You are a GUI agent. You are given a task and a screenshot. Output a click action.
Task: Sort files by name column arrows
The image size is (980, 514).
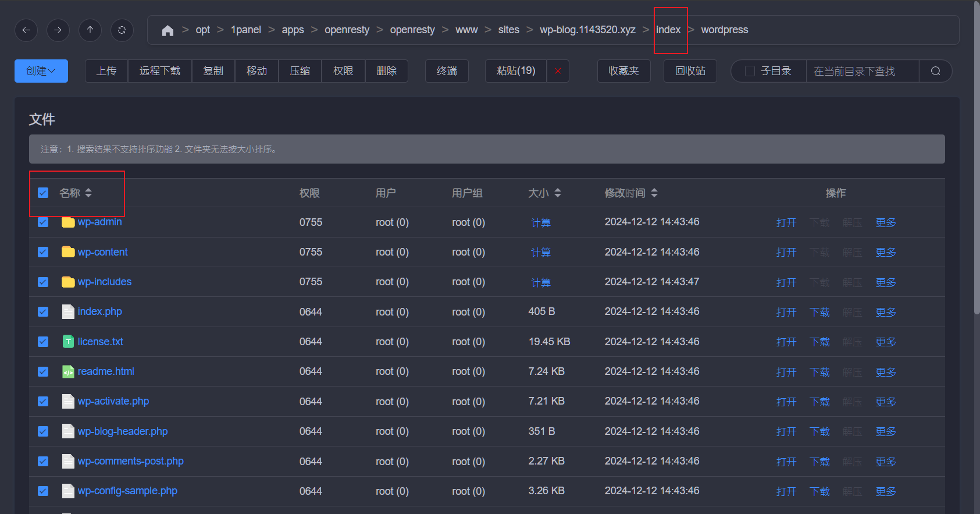tap(88, 193)
